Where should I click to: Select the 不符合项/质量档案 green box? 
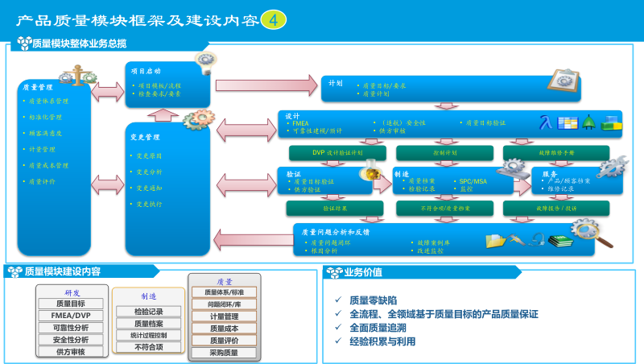tap(445, 209)
